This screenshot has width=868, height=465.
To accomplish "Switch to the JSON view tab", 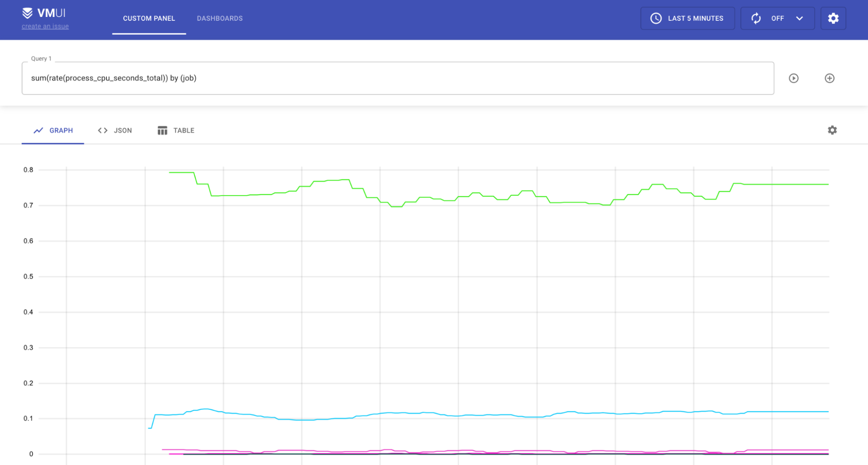I will pyautogui.click(x=122, y=131).
